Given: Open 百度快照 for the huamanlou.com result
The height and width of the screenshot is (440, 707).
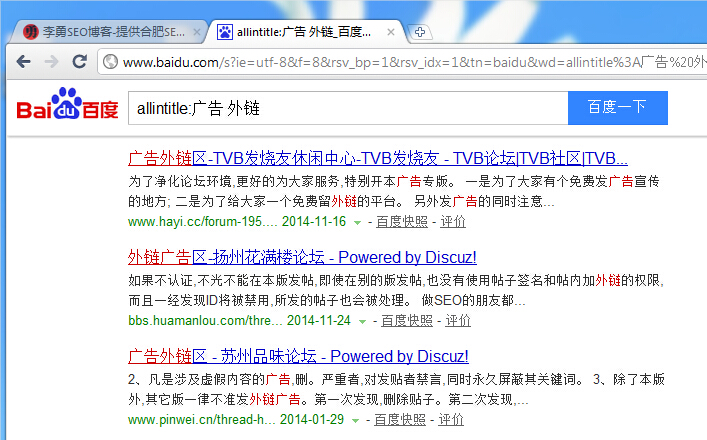Looking at the screenshot, I should coord(407,321).
